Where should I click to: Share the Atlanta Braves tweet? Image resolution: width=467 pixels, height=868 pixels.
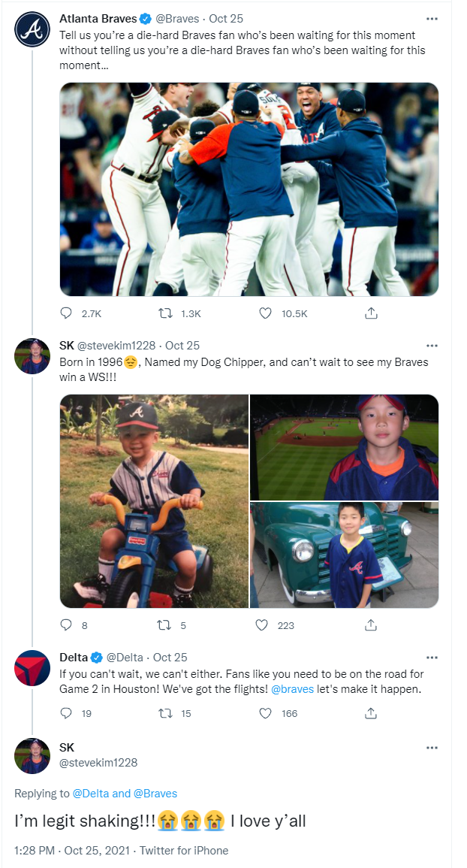point(370,313)
